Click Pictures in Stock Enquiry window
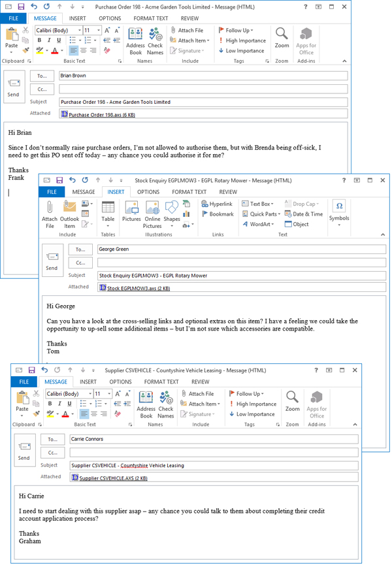 click(x=131, y=212)
